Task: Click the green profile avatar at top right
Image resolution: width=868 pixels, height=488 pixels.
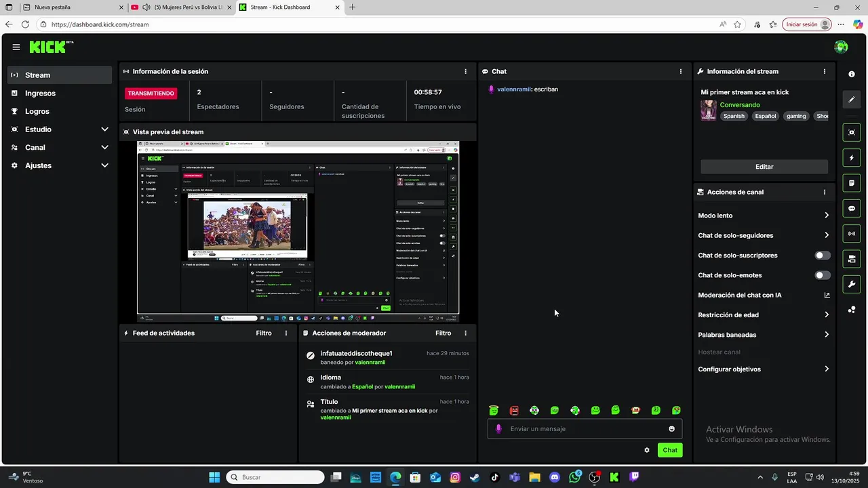Action: [x=841, y=47]
